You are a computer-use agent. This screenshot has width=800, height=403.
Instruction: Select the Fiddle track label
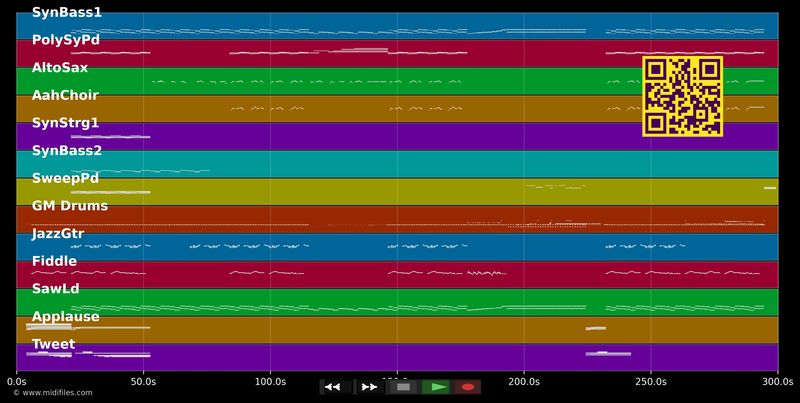54,261
